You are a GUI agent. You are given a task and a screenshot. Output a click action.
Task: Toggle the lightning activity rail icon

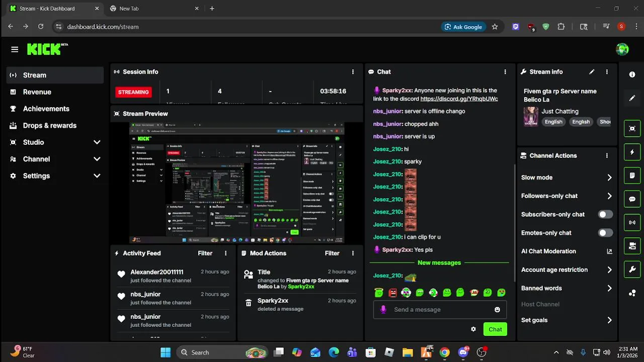632,152
